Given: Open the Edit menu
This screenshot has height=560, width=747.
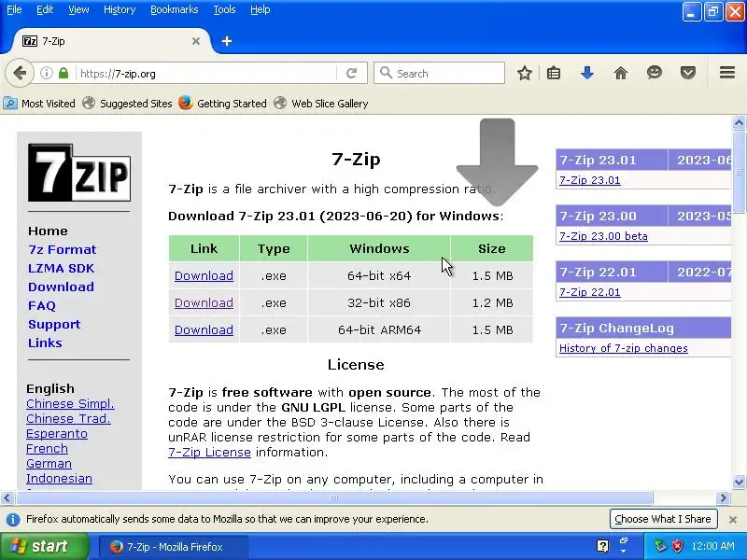Looking at the screenshot, I should [x=45, y=9].
